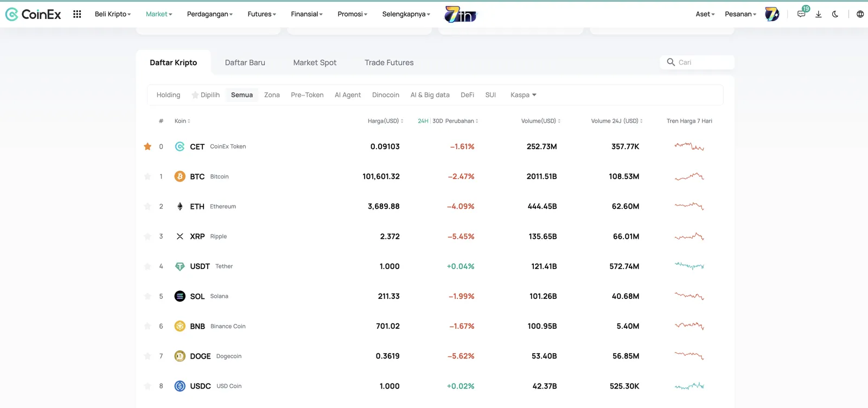The image size is (868, 408).
Task: Select the Zona filter
Action: pyautogui.click(x=272, y=95)
